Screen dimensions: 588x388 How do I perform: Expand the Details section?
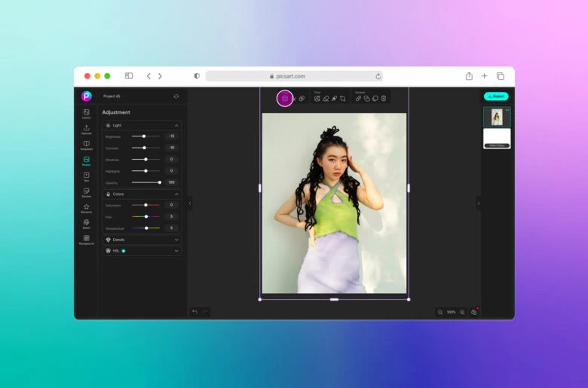(176, 240)
